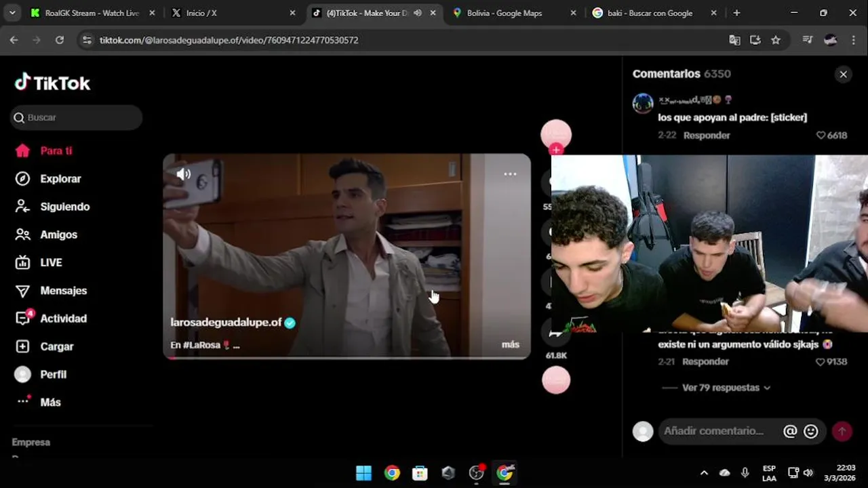
Task: Open the clock and date 22:03 panel
Action: [840, 472]
